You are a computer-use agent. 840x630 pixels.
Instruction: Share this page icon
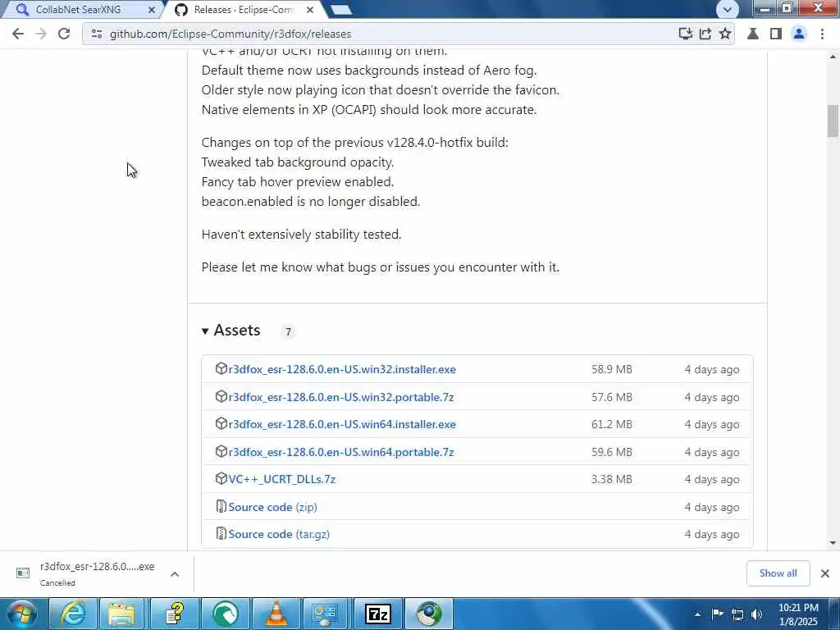705,34
